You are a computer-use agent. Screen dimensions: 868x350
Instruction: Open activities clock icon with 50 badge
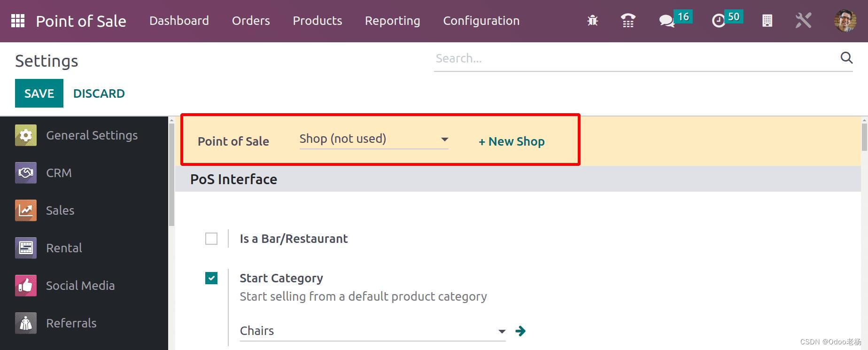[719, 21]
